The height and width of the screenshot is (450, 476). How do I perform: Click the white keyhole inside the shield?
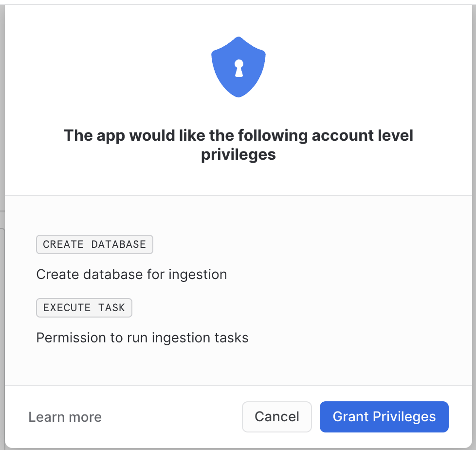click(x=238, y=68)
